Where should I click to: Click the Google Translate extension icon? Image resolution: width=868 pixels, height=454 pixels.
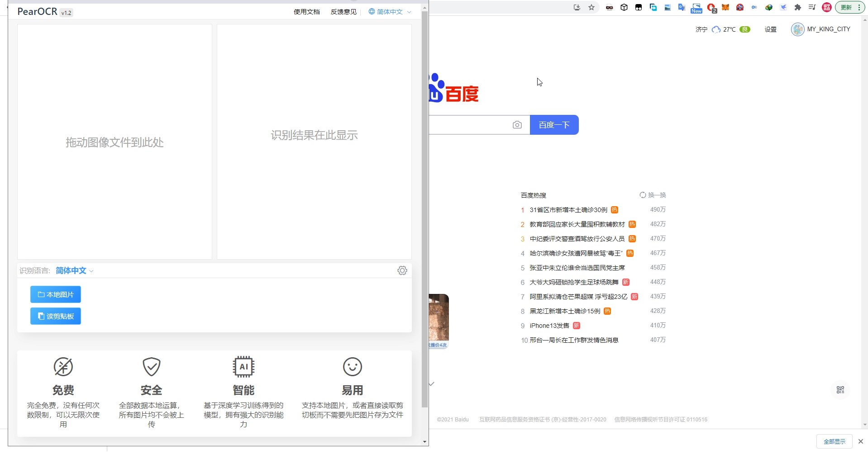682,7
